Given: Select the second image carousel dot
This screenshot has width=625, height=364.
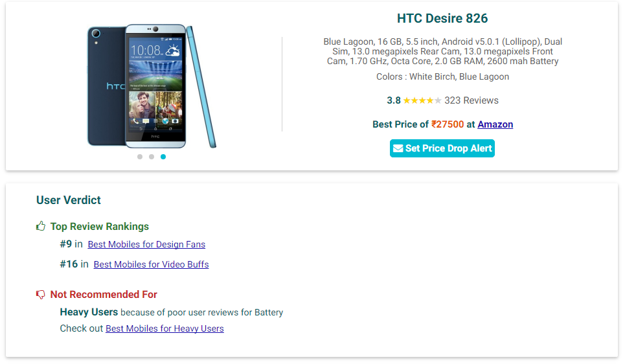Looking at the screenshot, I should [152, 157].
